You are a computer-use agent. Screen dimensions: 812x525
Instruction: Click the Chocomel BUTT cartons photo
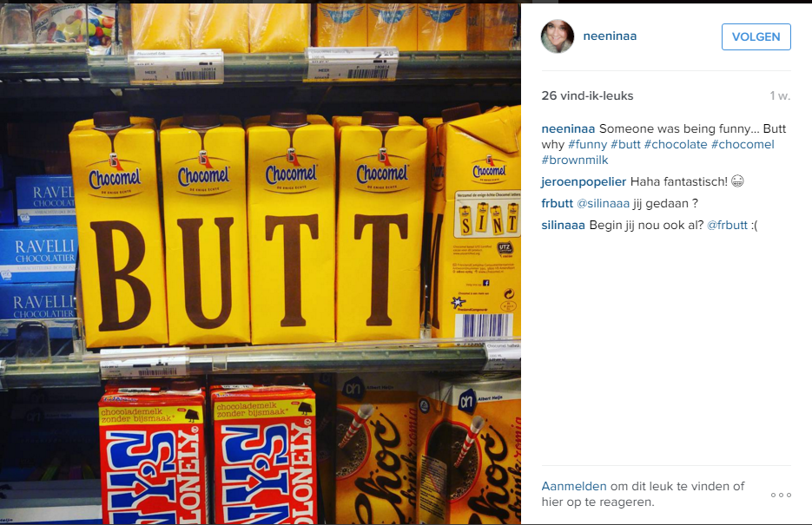[261, 264]
